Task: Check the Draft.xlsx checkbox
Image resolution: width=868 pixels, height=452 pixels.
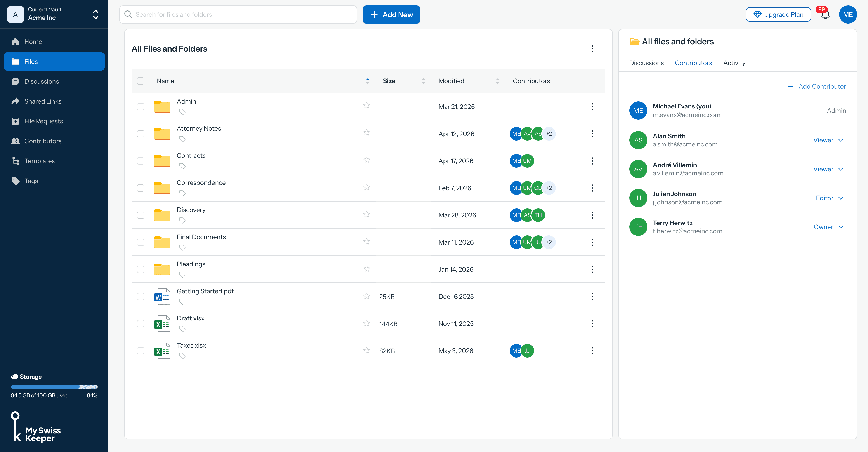Action: pos(141,324)
